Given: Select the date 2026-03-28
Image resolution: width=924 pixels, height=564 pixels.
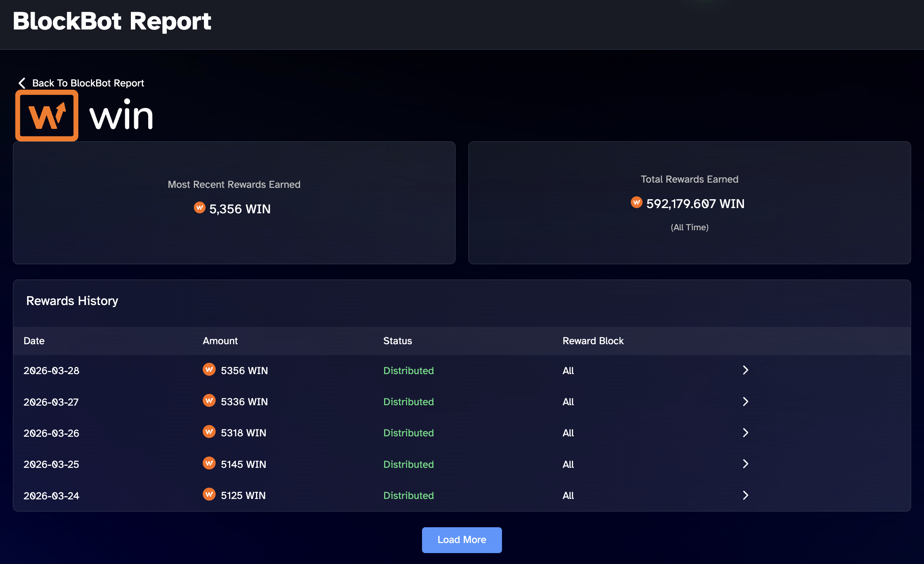Looking at the screenshot, I should 51,370.
